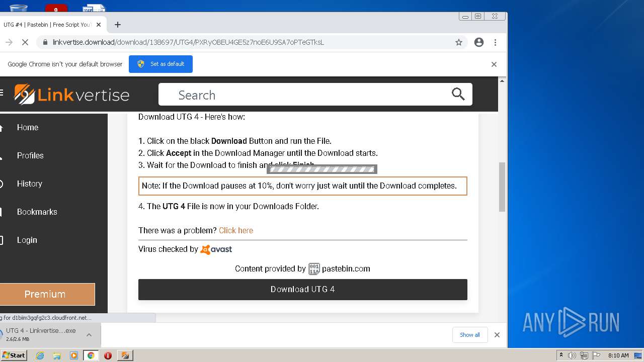This screenshot has height=362, width=644.
Task: Click the address bar URL
Action: coord(188,42)
